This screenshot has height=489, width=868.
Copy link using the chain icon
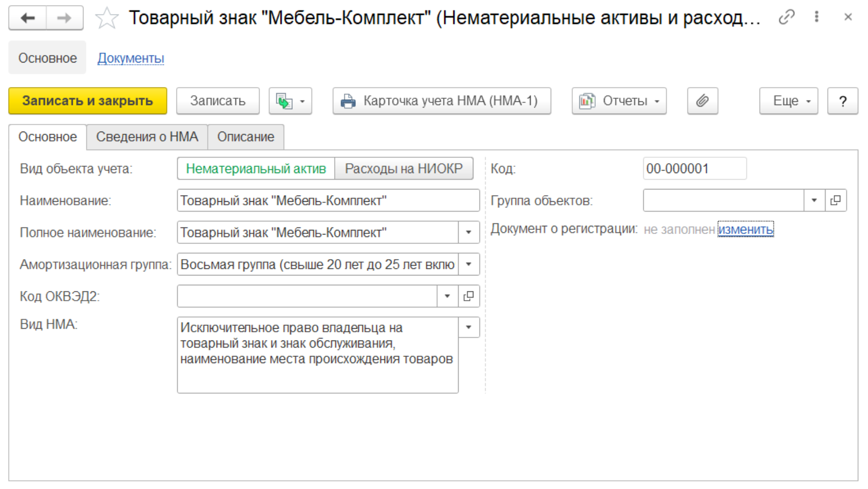[786, 17]
